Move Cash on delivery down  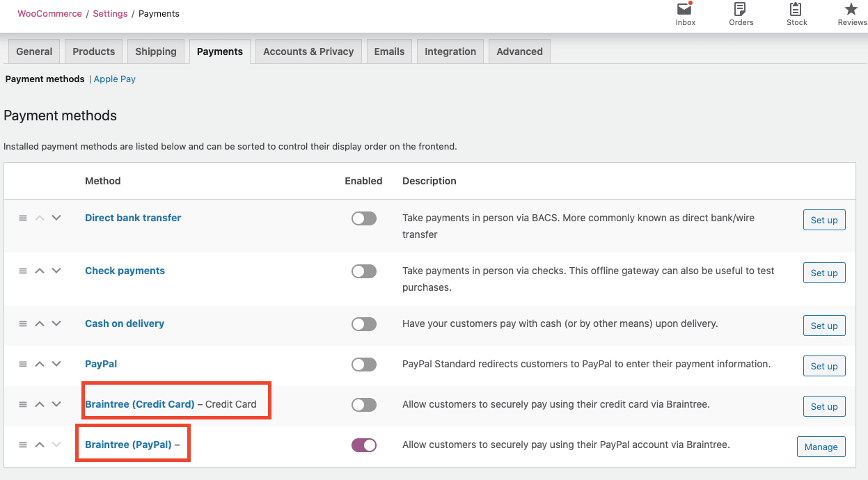point(56,323)
